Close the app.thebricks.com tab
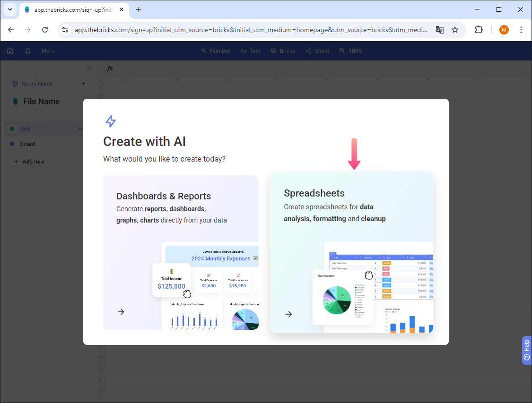The image size is (532, 403). (x=122, y=9)
